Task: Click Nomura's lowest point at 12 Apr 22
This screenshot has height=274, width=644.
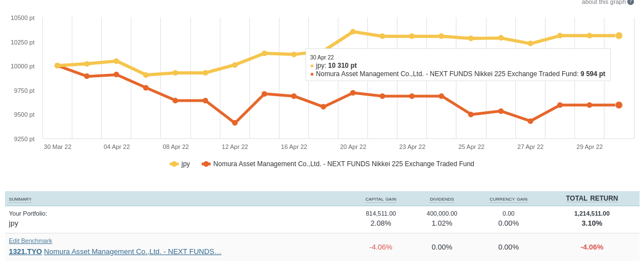Action: [x=235, y=123]
